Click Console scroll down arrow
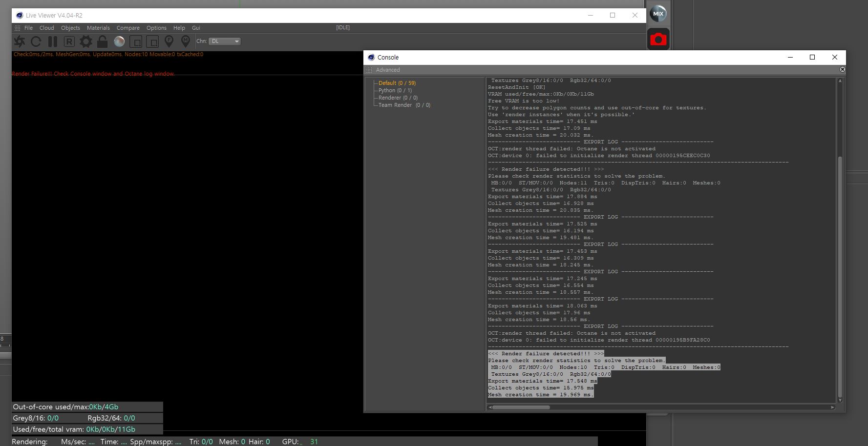 click(x=840, y=400)
